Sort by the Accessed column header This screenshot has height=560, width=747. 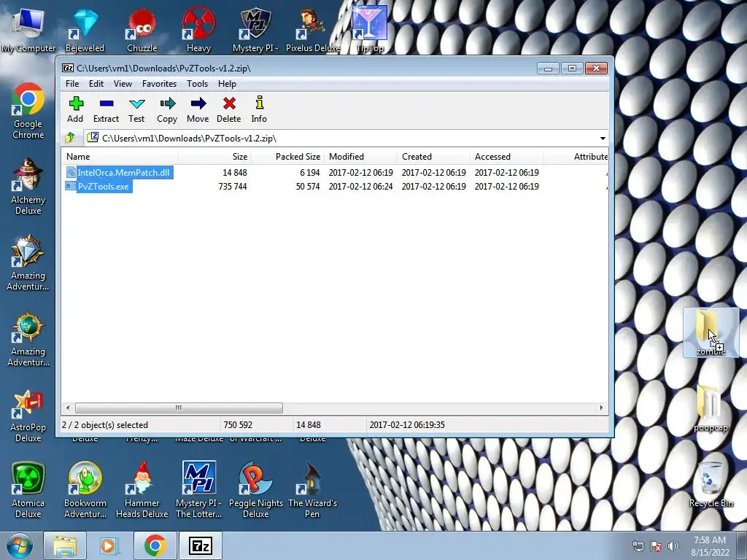(506, 157)
